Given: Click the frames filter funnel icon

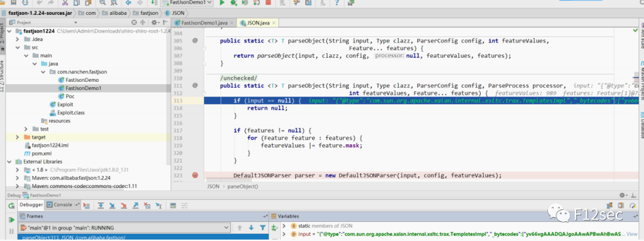Looking at the screenshot, I should coord(263,227).
